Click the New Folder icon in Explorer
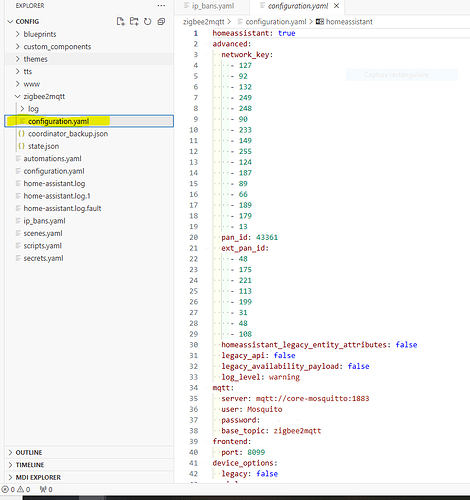 tap(134, 21)
